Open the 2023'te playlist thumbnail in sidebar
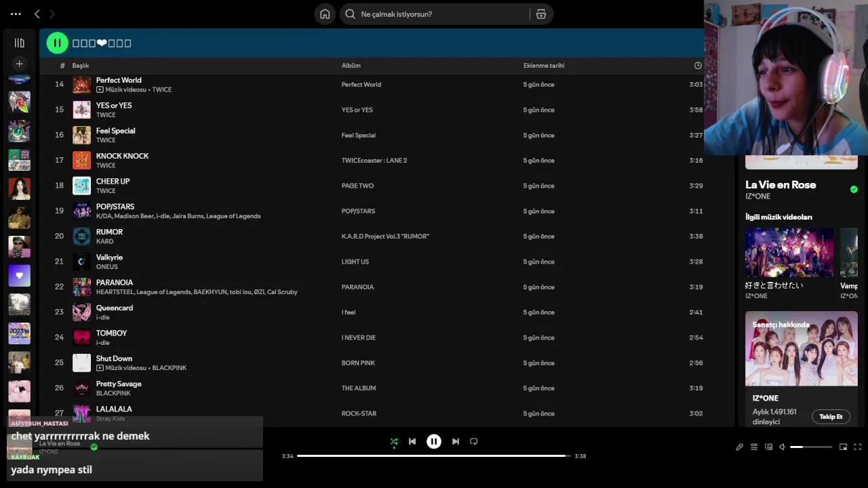Viewport: 868px width, 488px height. pos(19,333)
